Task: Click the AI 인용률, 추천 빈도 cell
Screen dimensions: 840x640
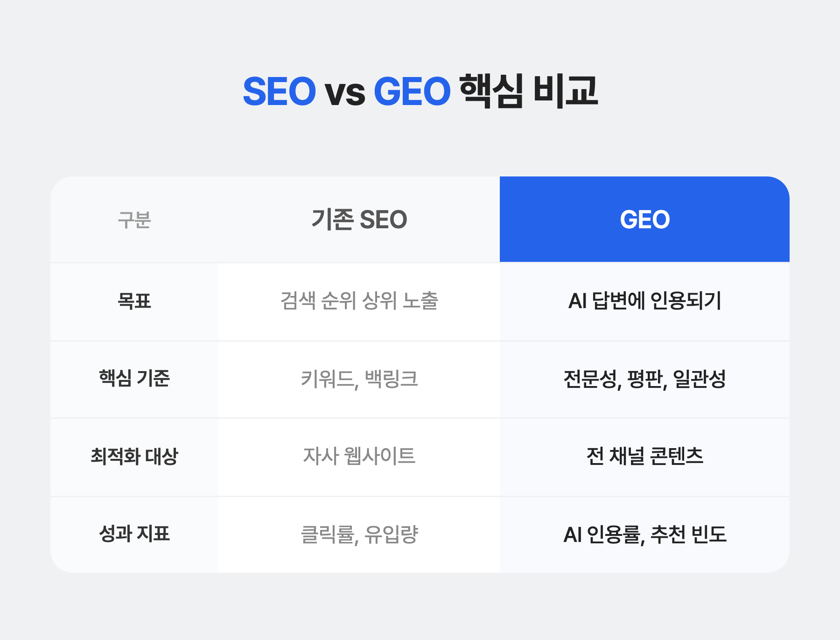Action: coord(644,534)
